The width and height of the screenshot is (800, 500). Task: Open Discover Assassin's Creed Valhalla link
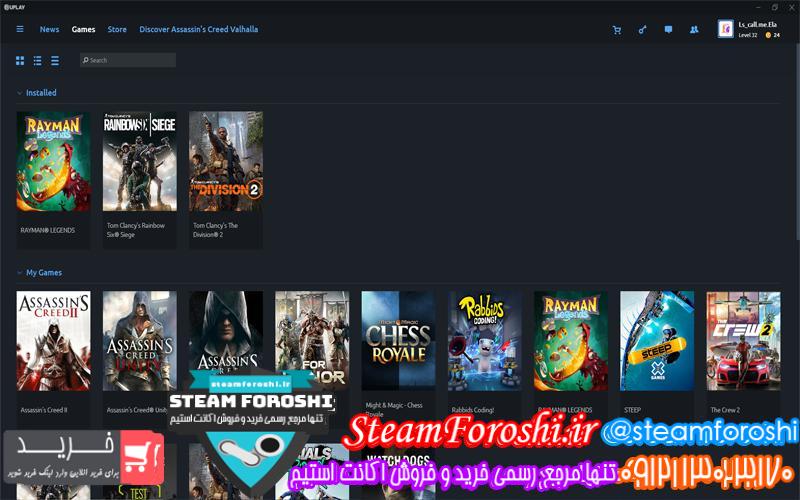pos(198,29)
